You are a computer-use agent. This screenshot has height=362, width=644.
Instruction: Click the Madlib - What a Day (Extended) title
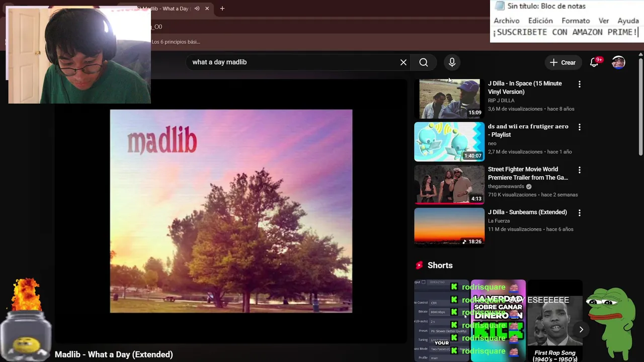point(114,354)
